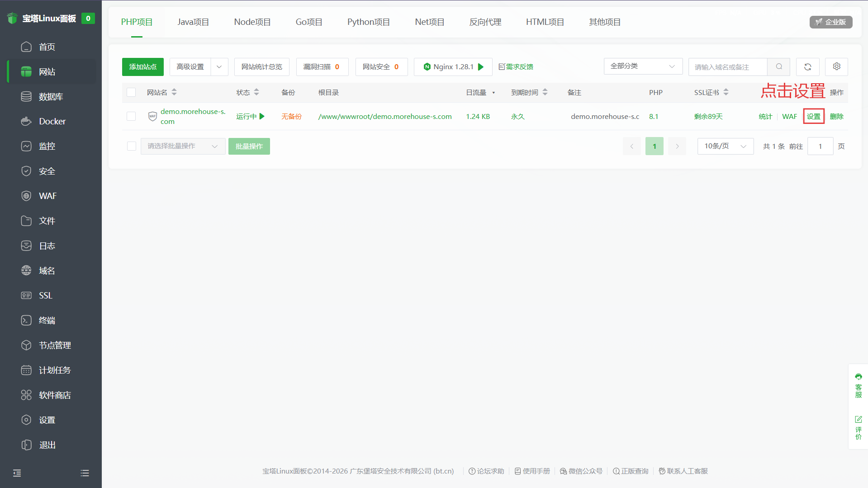
Task: Open Docker from the sidebar
Action: tap(52, 121)
